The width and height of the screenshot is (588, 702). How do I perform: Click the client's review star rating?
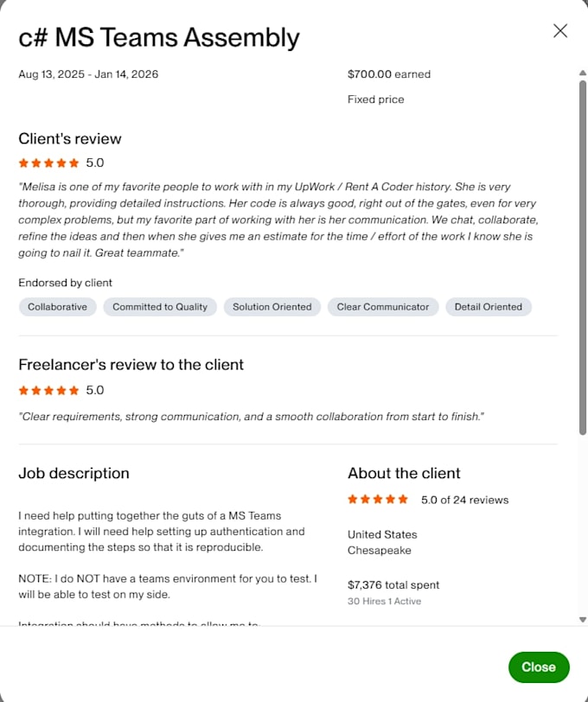tap(48, 163)
